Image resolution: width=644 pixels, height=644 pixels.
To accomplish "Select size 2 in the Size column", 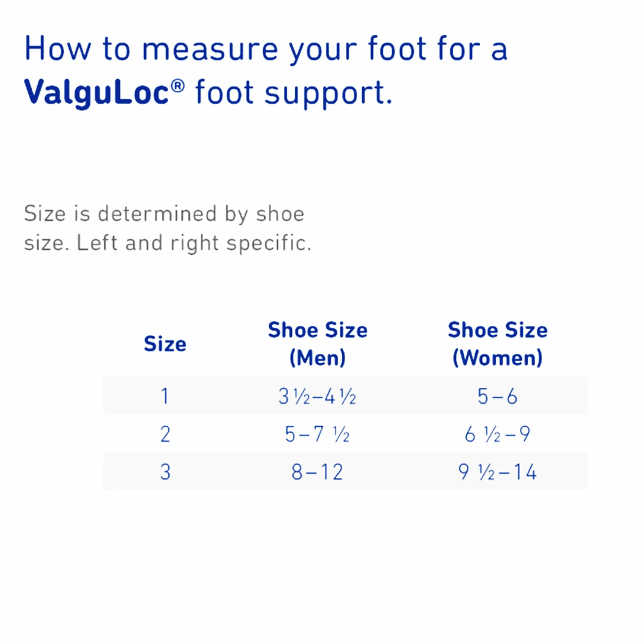I will [x=165, y=434].
